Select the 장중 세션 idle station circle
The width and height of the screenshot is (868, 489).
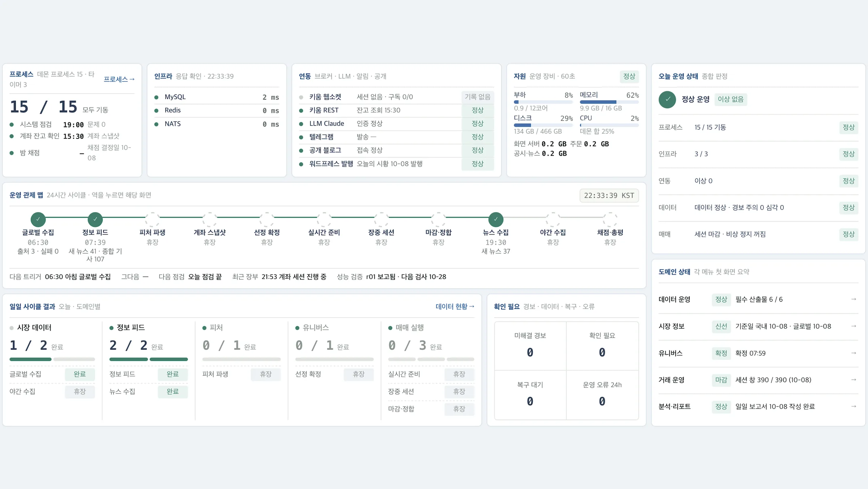click(x=381, y=219)
